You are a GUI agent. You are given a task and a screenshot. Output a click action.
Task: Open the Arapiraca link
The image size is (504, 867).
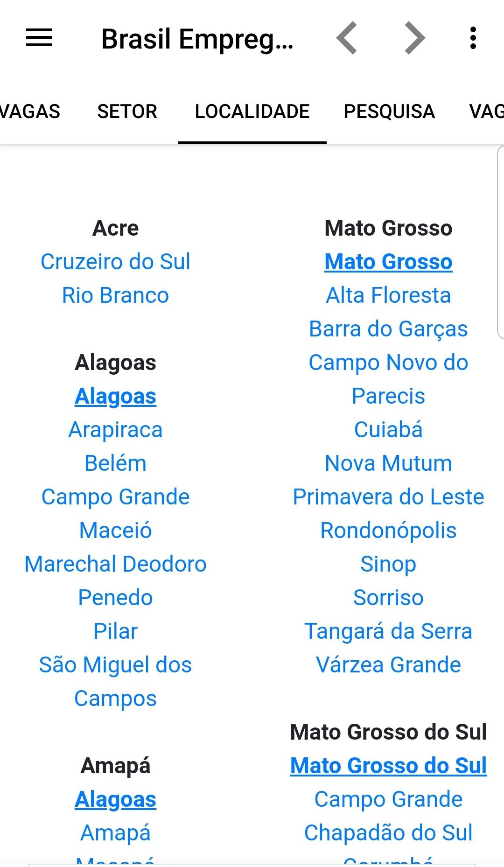tap(115, 430)
